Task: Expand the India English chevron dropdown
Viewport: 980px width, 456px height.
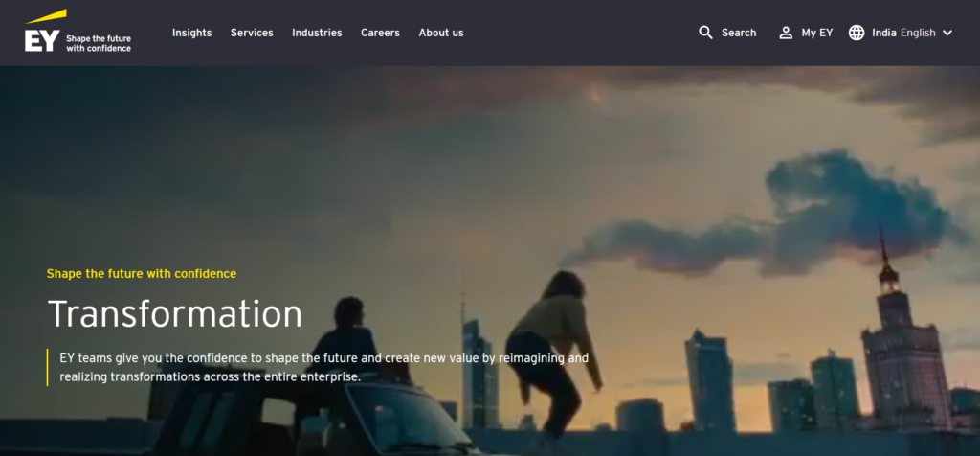Action: (947, 33)
